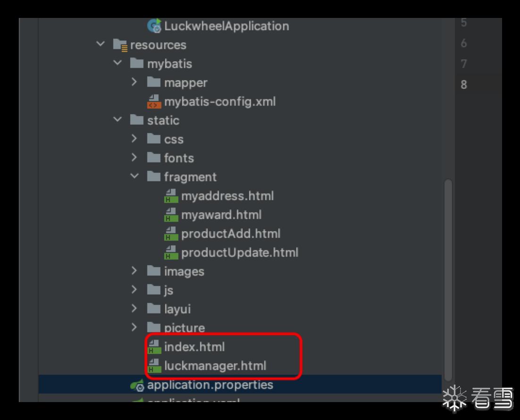Click the static folder icon

click(x=137, y=120)
